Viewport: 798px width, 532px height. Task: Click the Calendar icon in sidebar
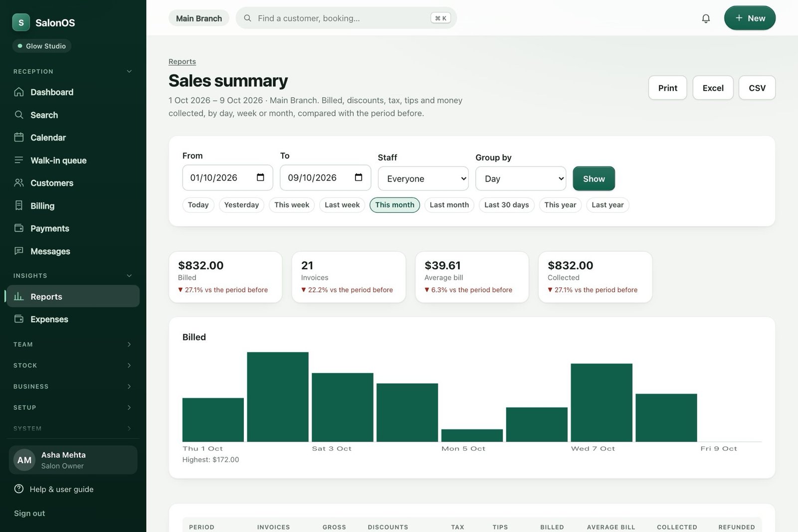point(19,137)
